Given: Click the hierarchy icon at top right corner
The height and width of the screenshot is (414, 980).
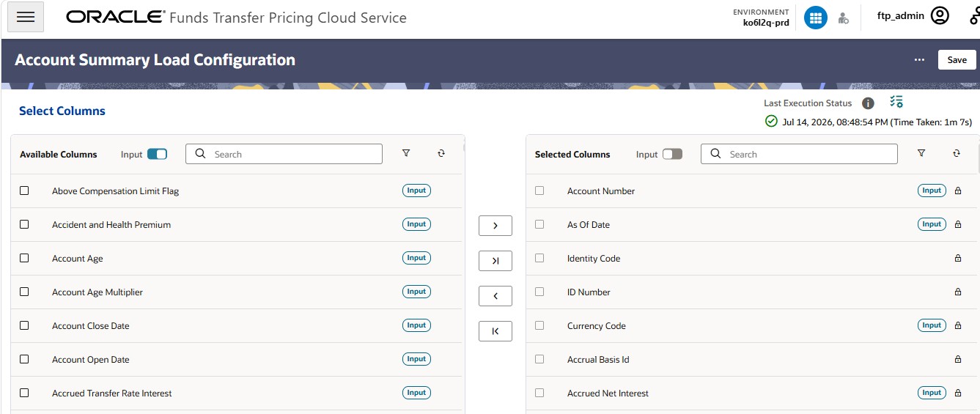Looking at the screenshot, I should coord(974,15).
